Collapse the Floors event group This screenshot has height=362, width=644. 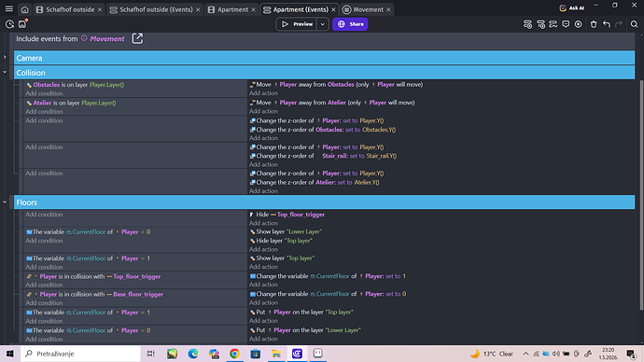[x=5, y=202]
